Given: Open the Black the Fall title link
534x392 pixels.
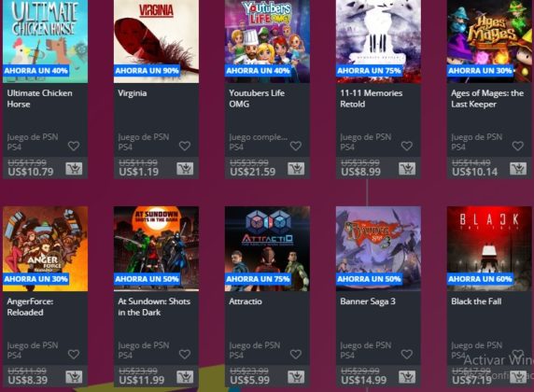Looking at the screenshot, I should pos(476,301).
